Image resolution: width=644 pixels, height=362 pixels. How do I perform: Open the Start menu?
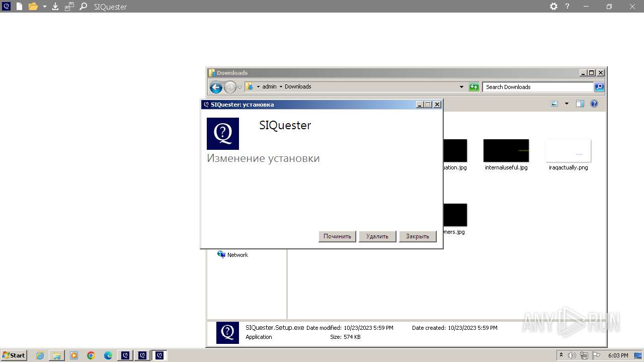point(14,355)
